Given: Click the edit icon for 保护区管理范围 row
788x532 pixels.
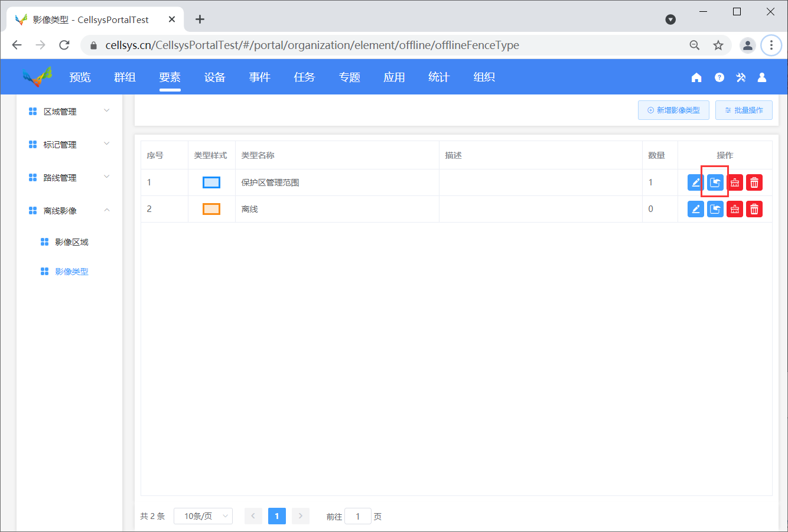Looking at the screenshot, I should coord(696,182).
